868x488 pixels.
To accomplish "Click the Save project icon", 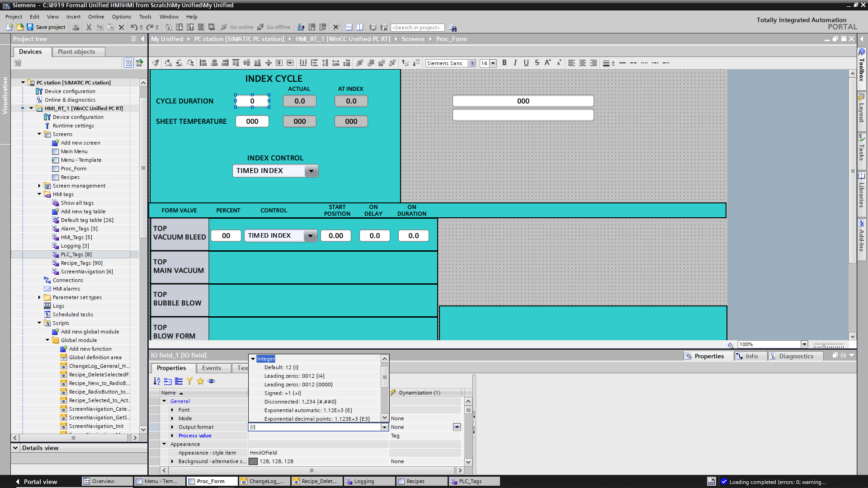I will [x=30, y=27].
